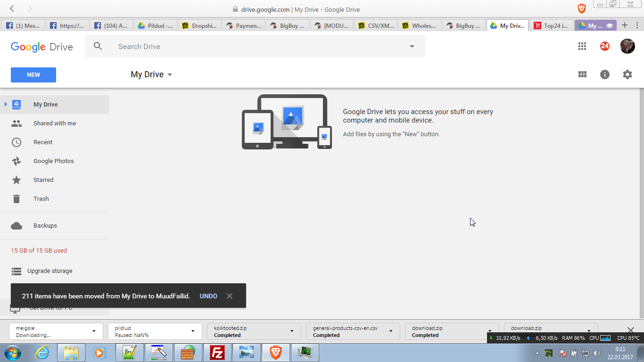644x362 pixels.
Task: Open options arrow for meigole download
Action: [94, 331]
